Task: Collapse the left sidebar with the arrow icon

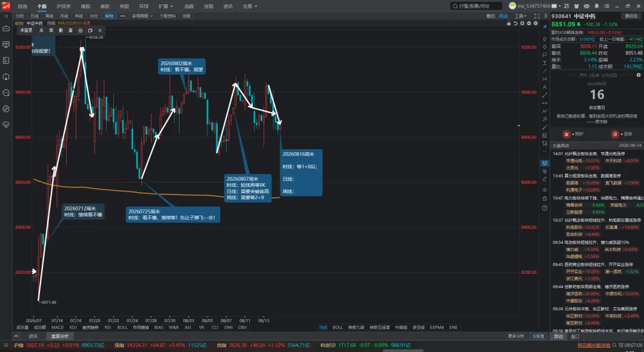Action: 6,16
